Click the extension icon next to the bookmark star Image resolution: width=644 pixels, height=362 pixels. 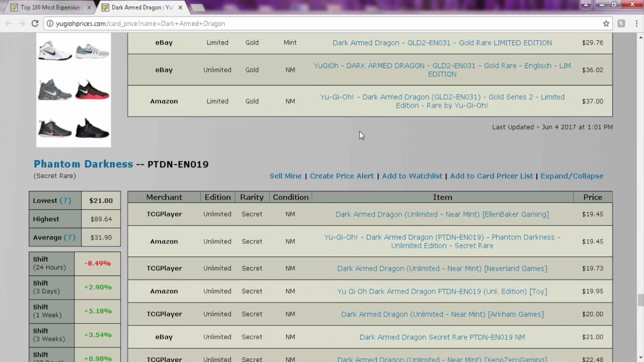tap(621, 24)
